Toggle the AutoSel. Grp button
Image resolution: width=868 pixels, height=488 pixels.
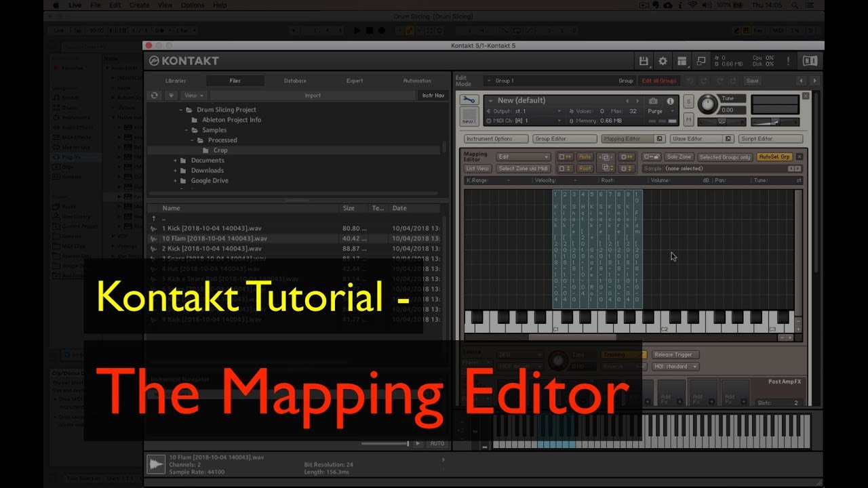pyautogui.click(x=774, y=157)
